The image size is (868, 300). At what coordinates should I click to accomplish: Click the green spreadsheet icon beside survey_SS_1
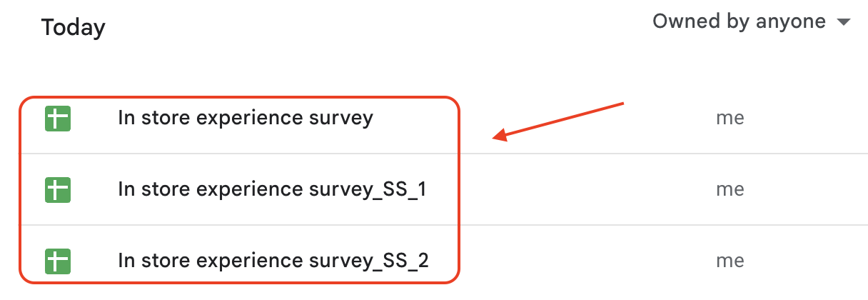click(58, 190)
